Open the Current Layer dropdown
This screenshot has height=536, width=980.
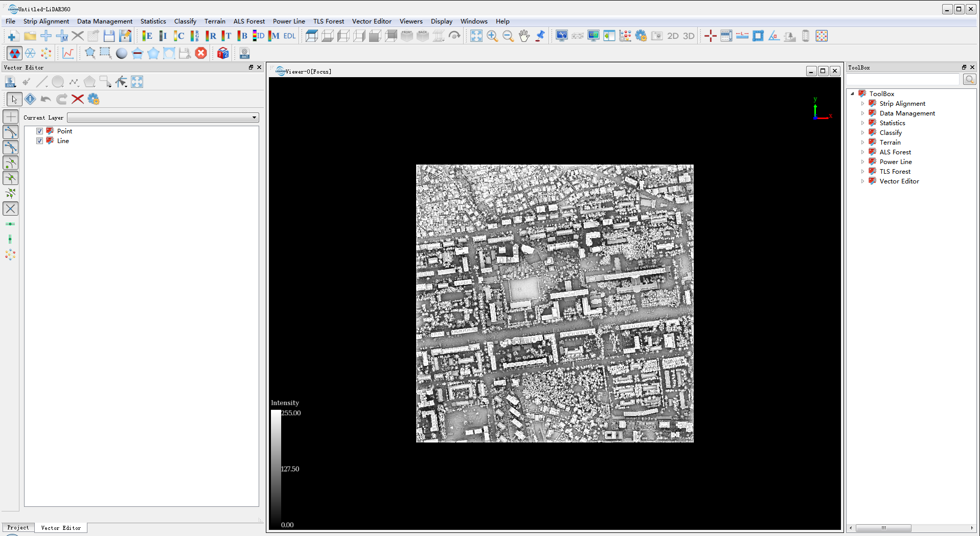coord(254,117)
